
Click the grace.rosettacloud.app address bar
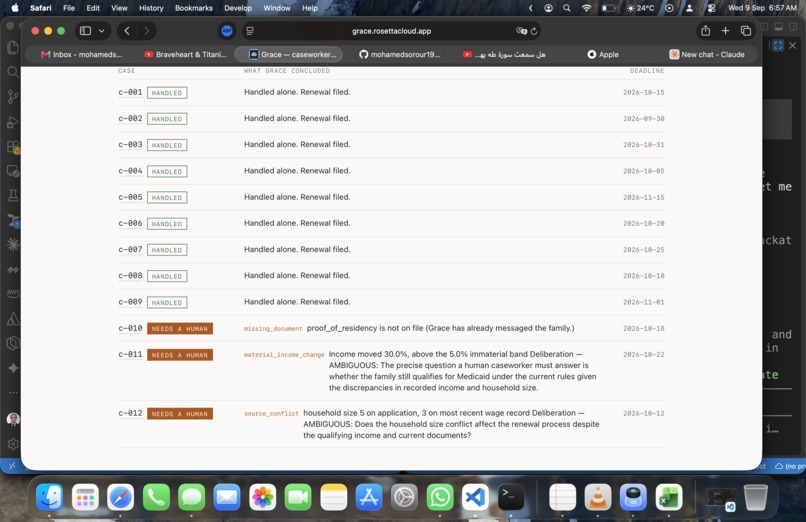(x=391, y=31)
